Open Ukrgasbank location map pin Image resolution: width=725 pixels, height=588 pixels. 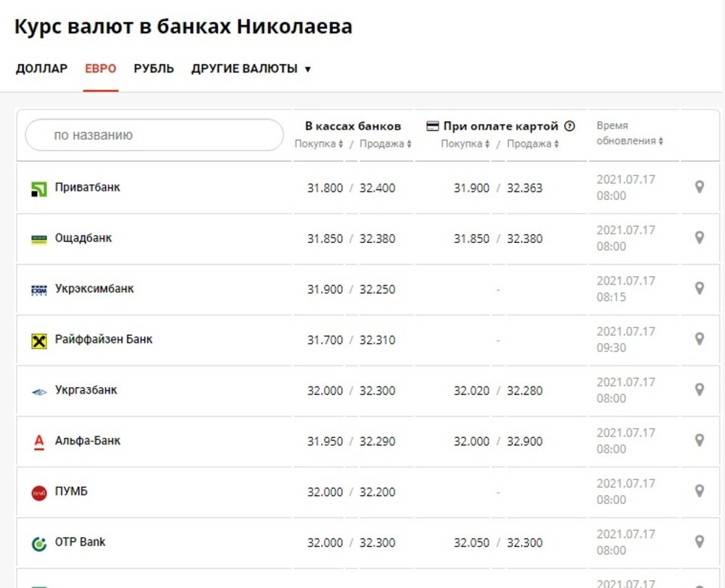[700, 389]
